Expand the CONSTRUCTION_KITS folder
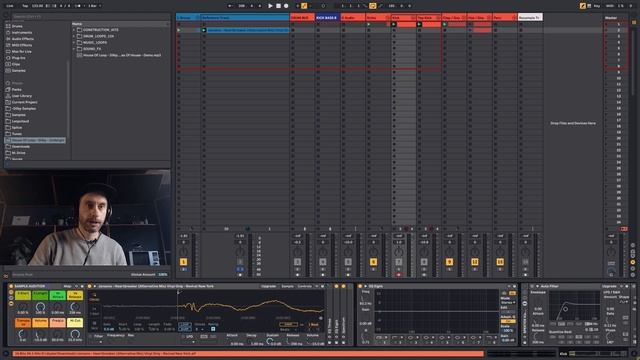640x360 pixels. pyautogui.click(x=74, y=30)
